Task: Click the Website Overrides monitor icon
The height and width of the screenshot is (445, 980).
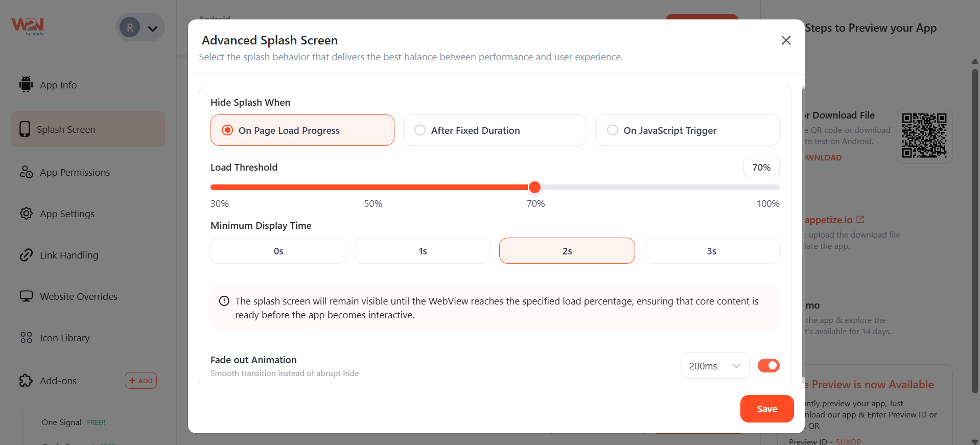Action: 26,296
